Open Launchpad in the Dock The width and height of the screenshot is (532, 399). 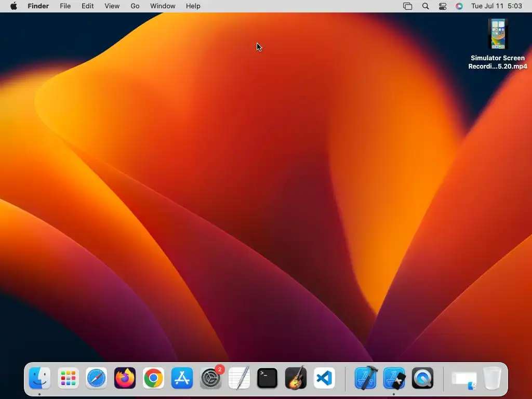tap(68, 378)
